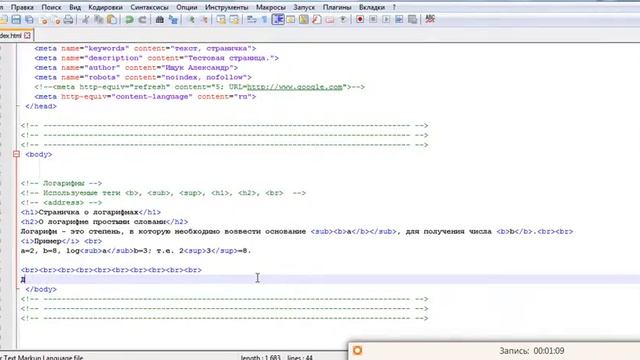The image size is (640, 360).
Task: Click the <h1>Страничка о логарифмах</h1> line
Action: 91,212
